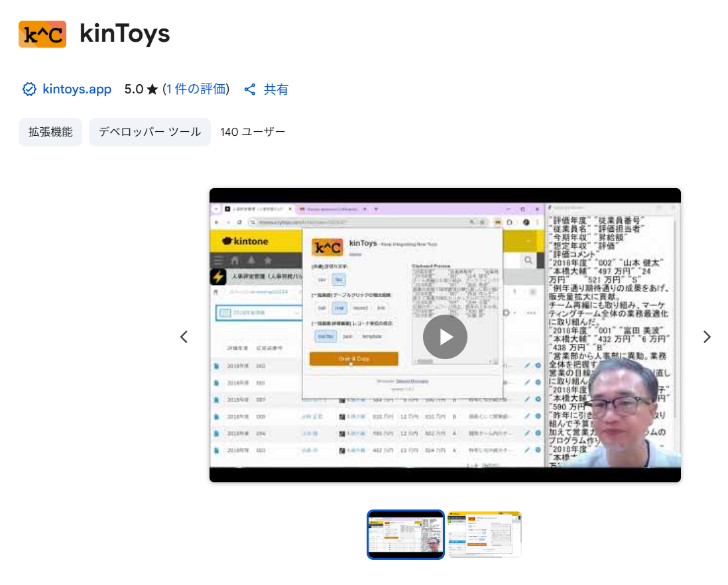Viewport: 728px width, 585px height.
Task: Select the csv delimiter option in popup
Action: click(322, 280)
